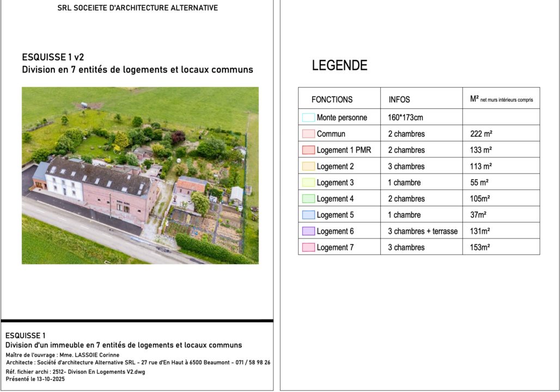Screen dimensions: 560x392
Task: Select the Commun legend color swatch
Action: coord(308,134)
